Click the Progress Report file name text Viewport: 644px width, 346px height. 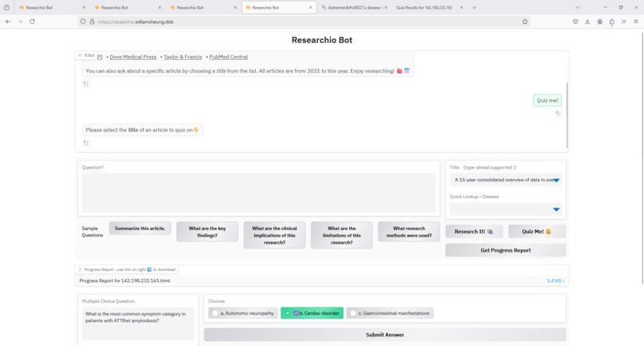125,280
